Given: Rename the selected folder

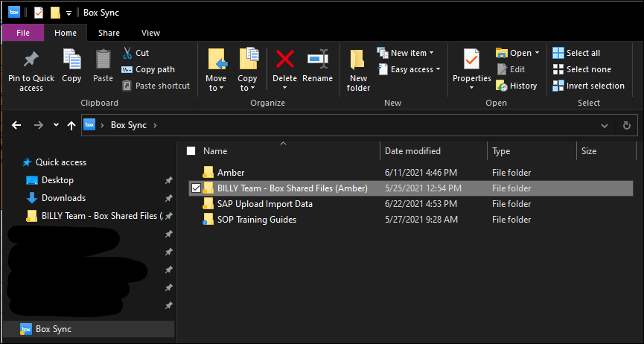Looking at the screenshot, I should pos(317,66).
